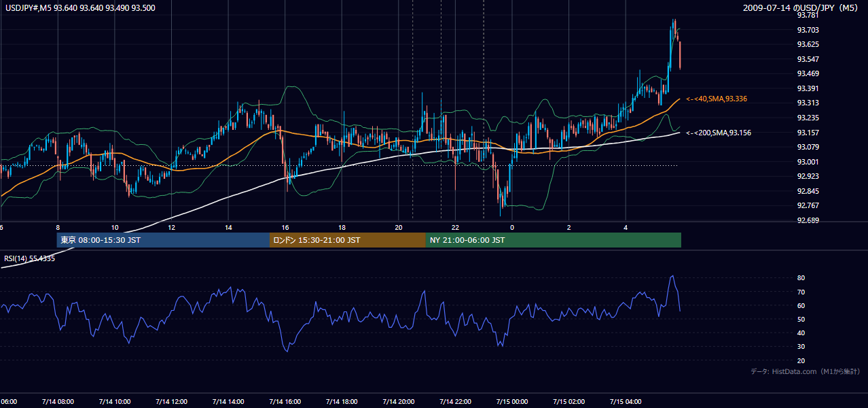The width and height of the screenshot is (868, 408).
Task: Click the 200 SMA 93.156 label
Action: pos(719,133)
